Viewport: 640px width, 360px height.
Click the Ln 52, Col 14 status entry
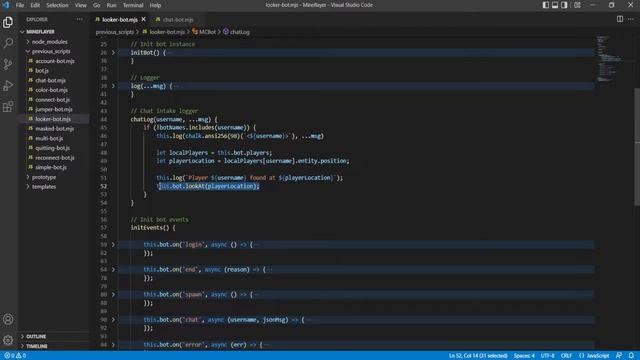pos(478,356)
